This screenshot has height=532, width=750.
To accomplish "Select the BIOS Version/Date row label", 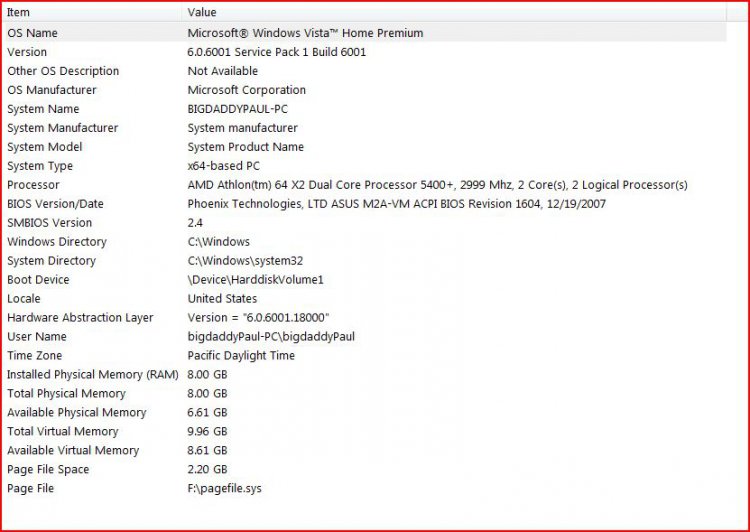I will click(x=55, y=204).
